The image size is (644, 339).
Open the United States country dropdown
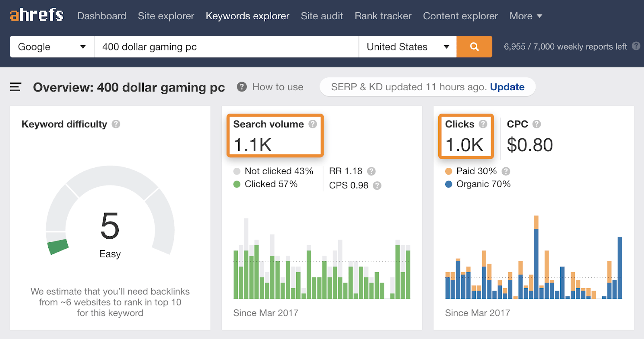408,47
